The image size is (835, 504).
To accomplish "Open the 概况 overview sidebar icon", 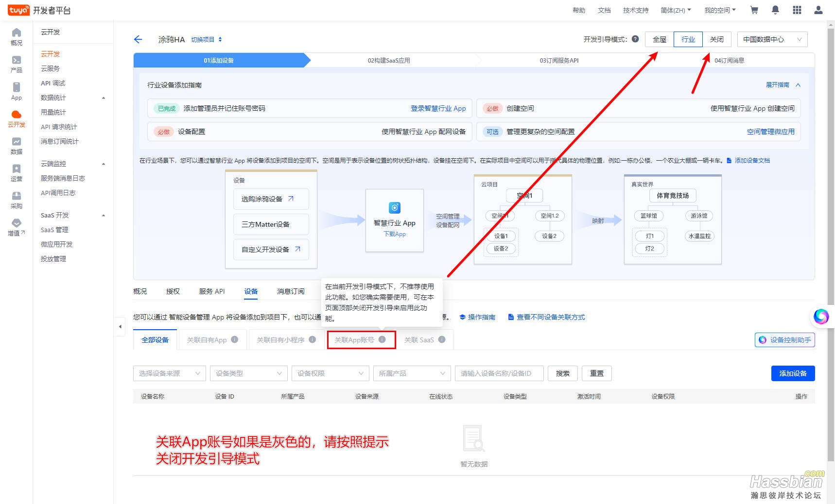I will (17, 37).
